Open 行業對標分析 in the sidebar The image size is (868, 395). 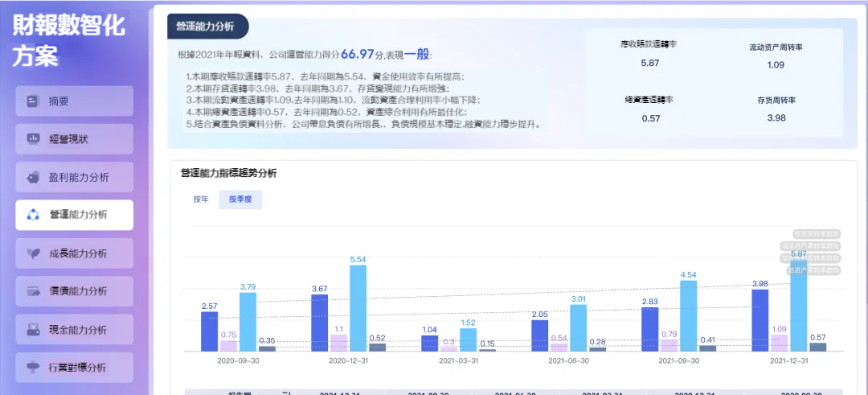74,368
